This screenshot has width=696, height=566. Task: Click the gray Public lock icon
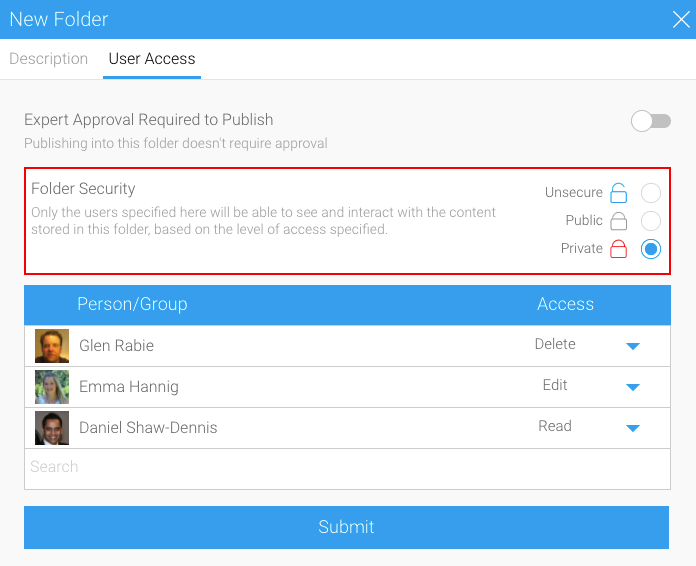click(619, 221)
